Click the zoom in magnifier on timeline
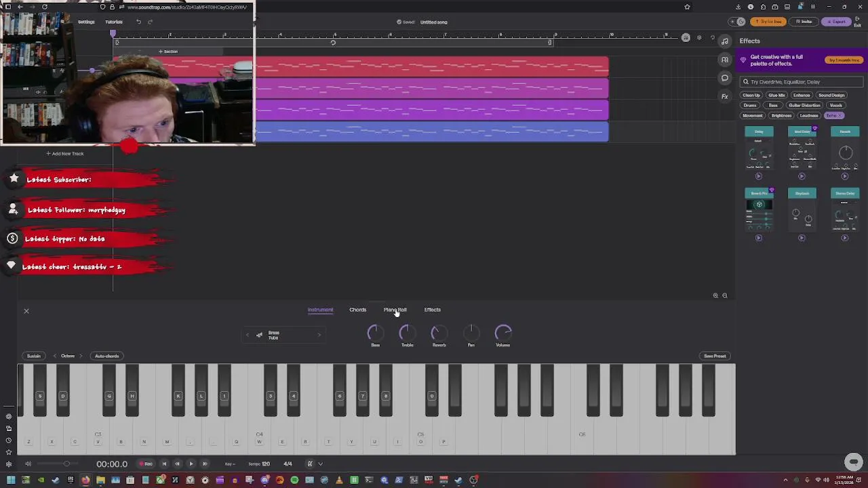 coord(715,296)
